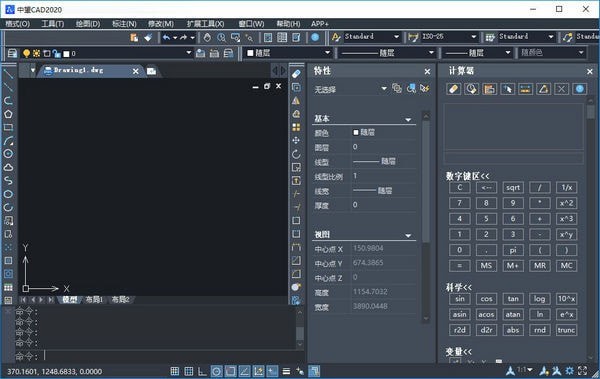The image size is (600, 379).
Task: Activate the realtime Zoom tool
Action: point(222,38)
